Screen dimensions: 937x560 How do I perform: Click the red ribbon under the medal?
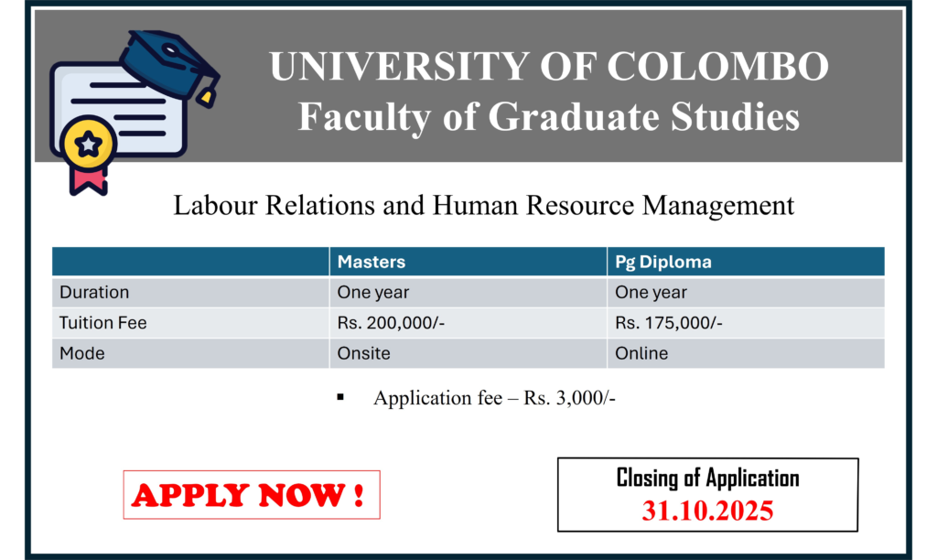point(89,178)
